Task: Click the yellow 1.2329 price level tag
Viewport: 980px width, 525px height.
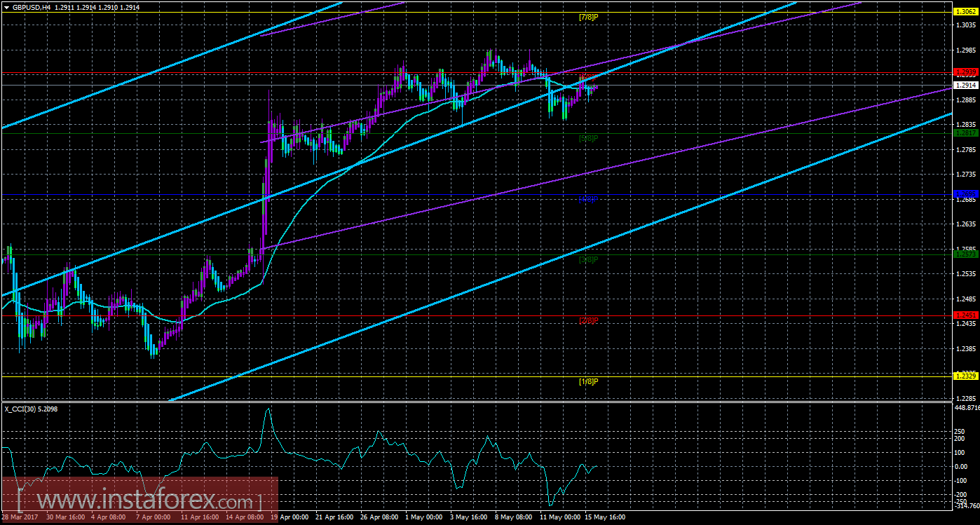Action: 966,376
